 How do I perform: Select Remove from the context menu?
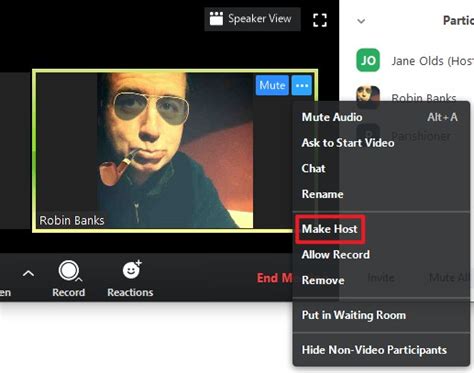point(381,280)
